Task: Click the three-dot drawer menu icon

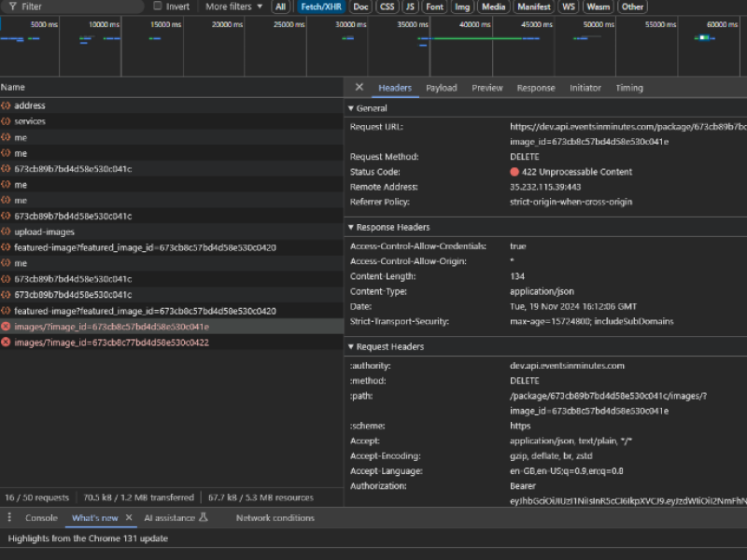Action: (9, 518)
